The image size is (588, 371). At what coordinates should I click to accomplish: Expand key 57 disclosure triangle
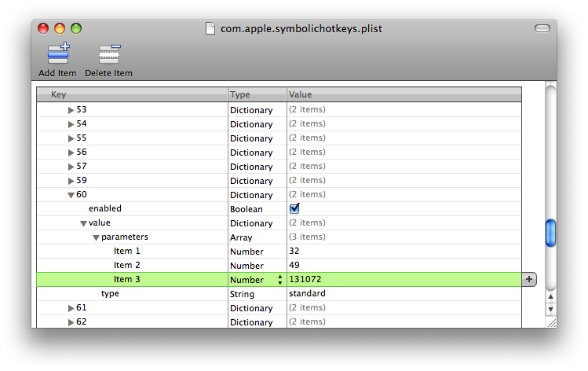point(71,167)
